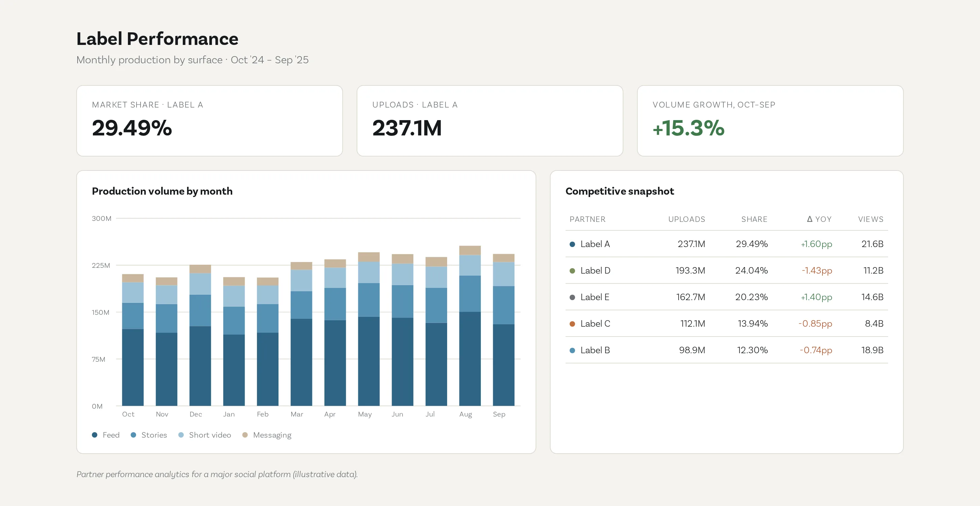Click the 193.3M uploads value
980x506 pixels.
[690, 271]
